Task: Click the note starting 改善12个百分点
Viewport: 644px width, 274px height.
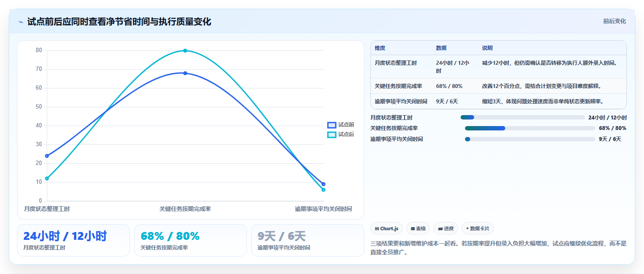Action: pos(542,86)
